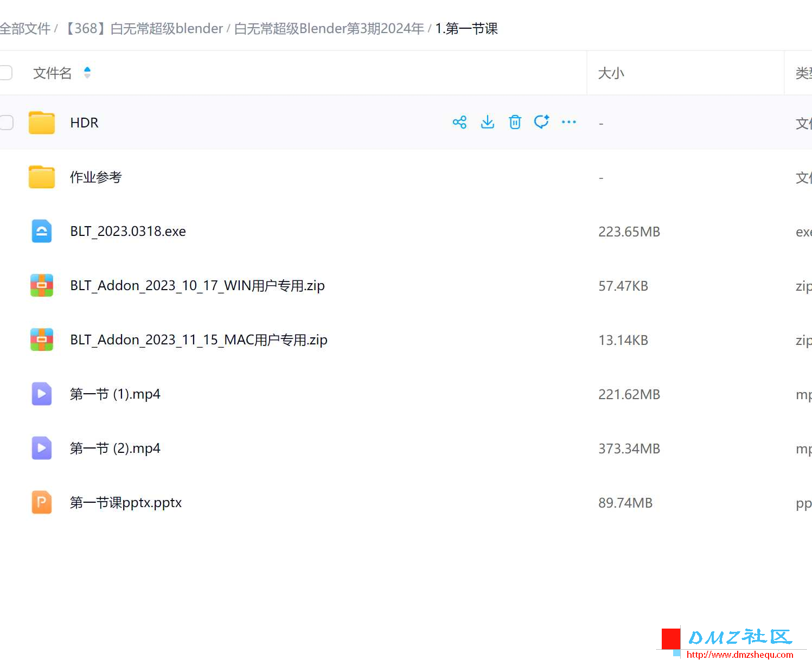
Task: Open the HDR folder icon
Action: (42, 123)
